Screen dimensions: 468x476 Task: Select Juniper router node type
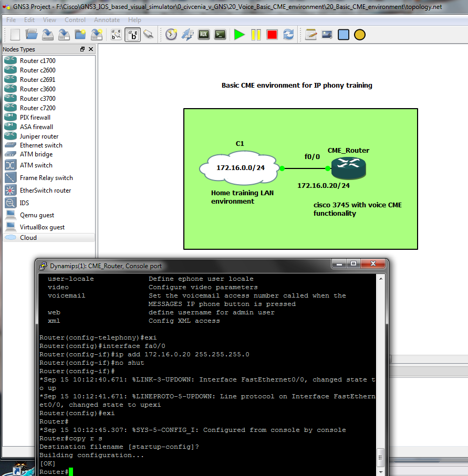point(49,136)
